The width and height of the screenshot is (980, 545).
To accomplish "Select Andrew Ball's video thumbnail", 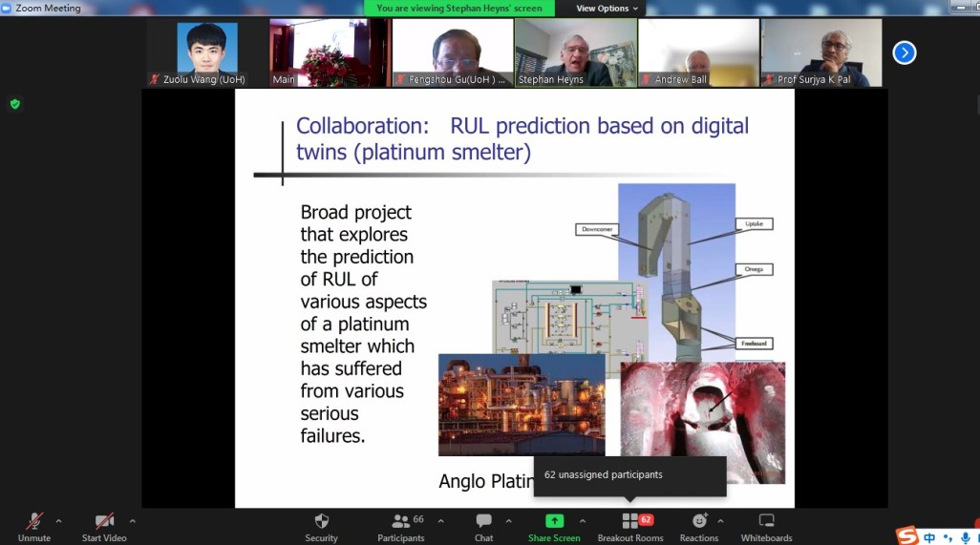I will (x=698, y=52).
